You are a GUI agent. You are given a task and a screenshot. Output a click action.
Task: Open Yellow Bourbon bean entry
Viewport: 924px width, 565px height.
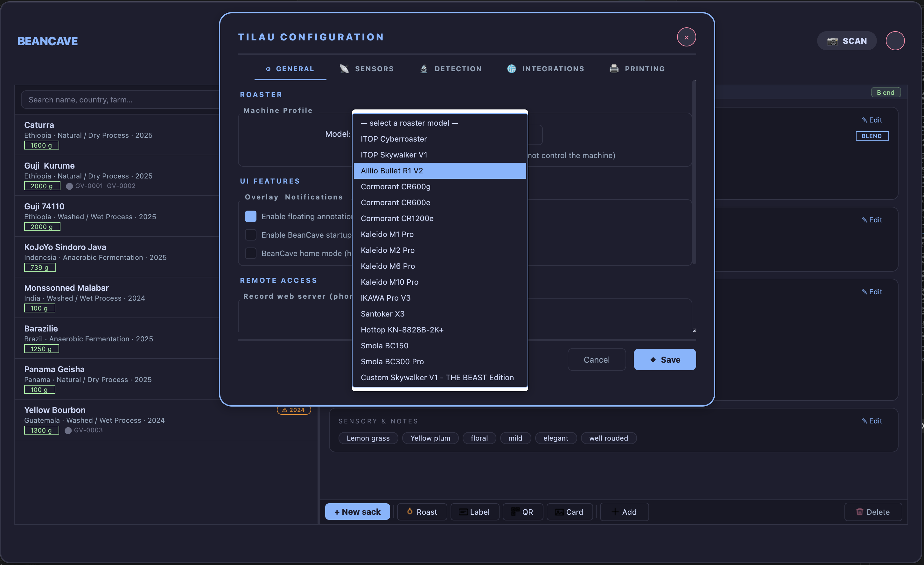(x=166, y=420)
